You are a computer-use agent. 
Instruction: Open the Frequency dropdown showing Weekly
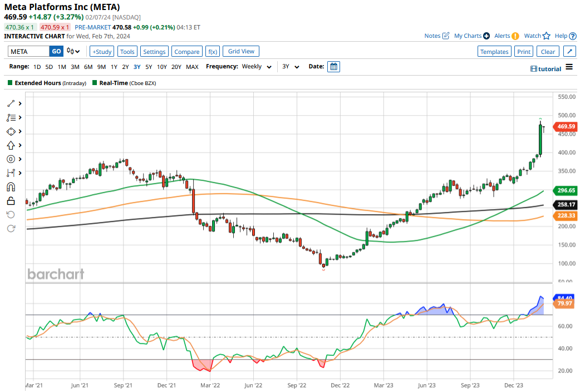tap(257, 66)
